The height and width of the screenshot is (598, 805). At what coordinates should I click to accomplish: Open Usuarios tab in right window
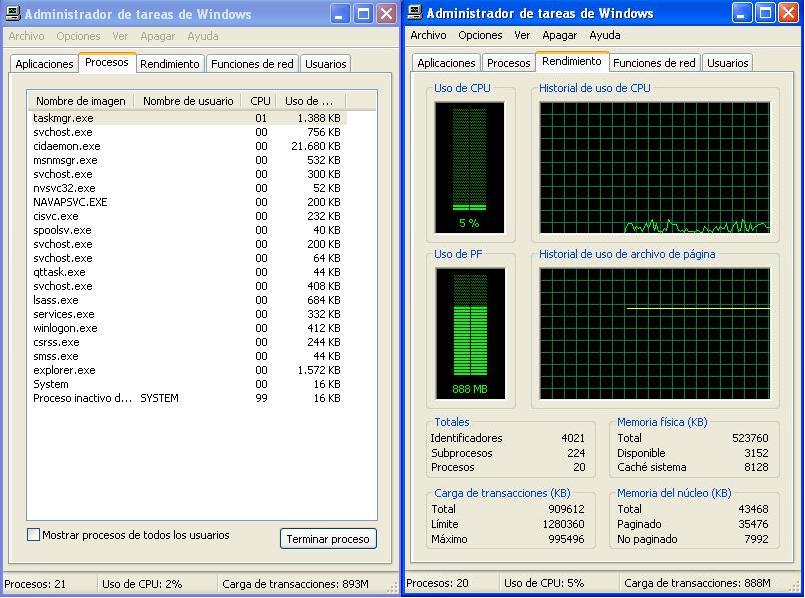point(727,63)
